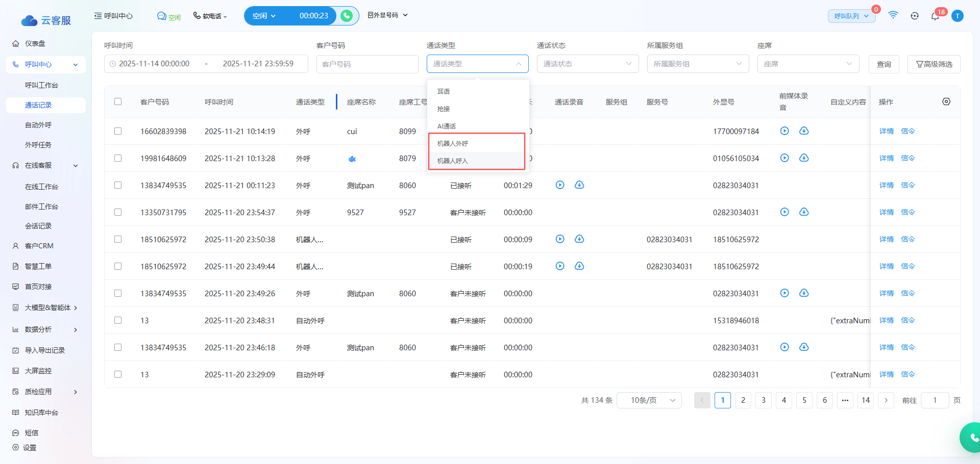Select 机器人外呼 from the call type list
980x464 pixels.
[x=453, y=143]
